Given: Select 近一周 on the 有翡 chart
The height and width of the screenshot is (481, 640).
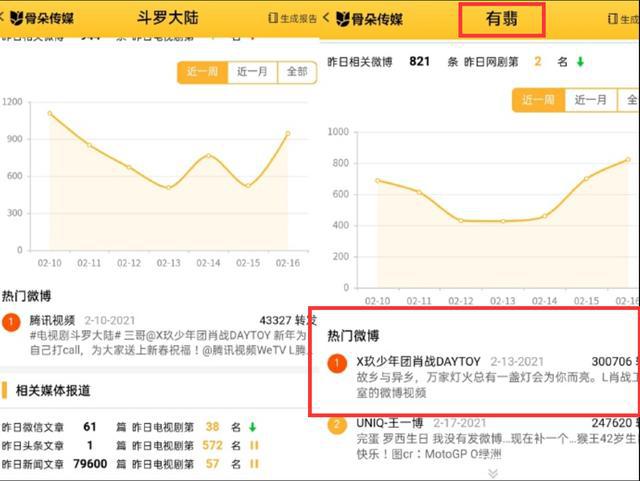Looking at the screenshot, I should pyautogui.click(x=537, y=100).
